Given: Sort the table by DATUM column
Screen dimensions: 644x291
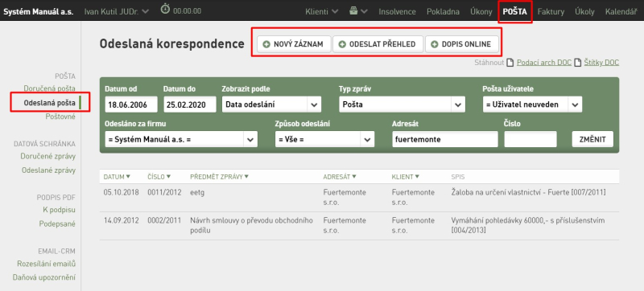Looking at the screenshot, I should [x=117, y=177].
